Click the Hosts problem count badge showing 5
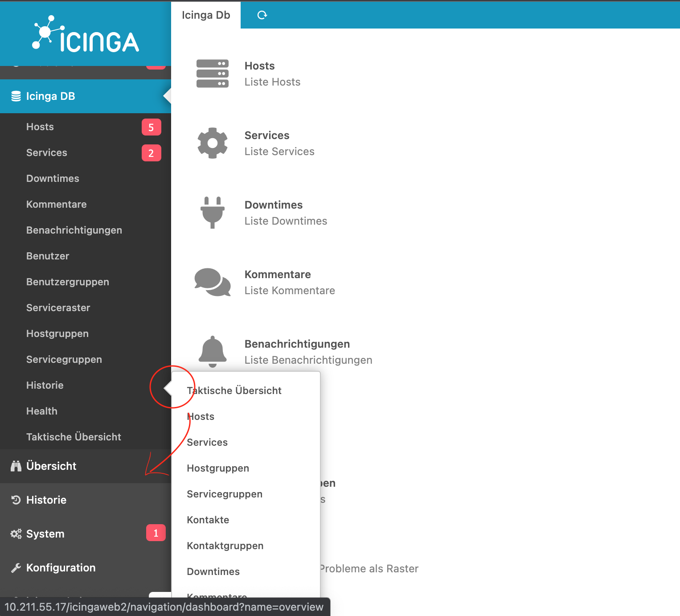This screenshot has height=616, width=680. point(151,127)
